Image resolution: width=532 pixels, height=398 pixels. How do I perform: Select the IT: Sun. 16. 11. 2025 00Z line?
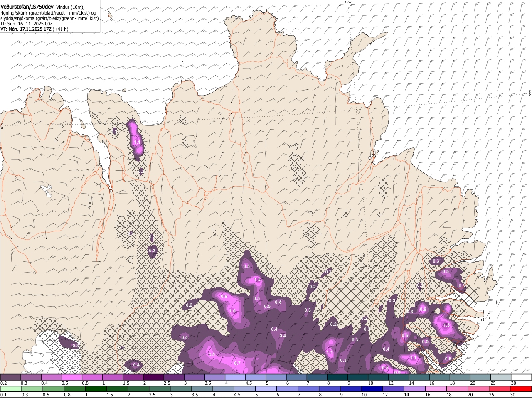click(x=27, y=24)
